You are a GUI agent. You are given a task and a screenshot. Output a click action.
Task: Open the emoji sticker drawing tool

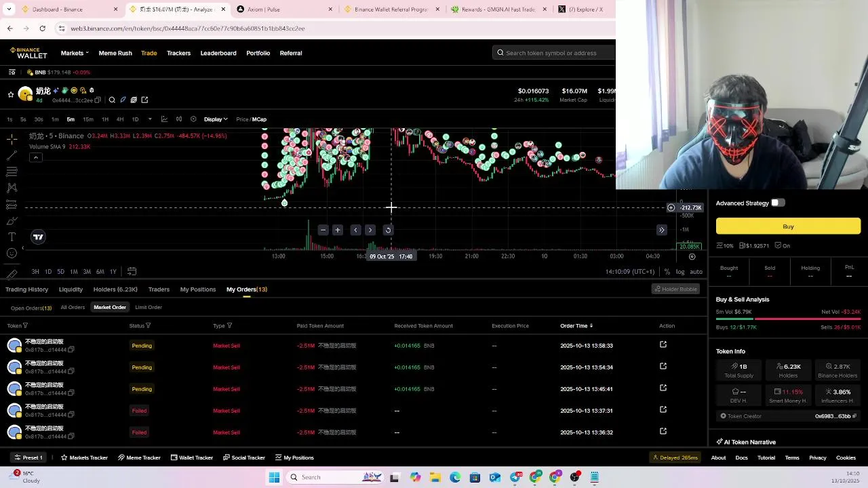(12, 253)
